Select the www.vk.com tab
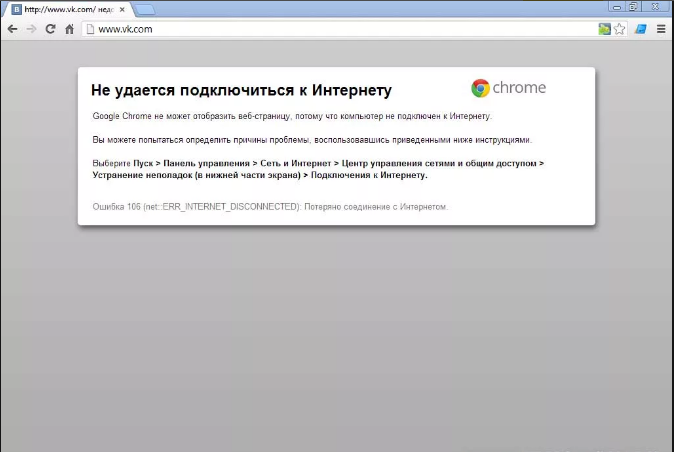 pos(69,9)
